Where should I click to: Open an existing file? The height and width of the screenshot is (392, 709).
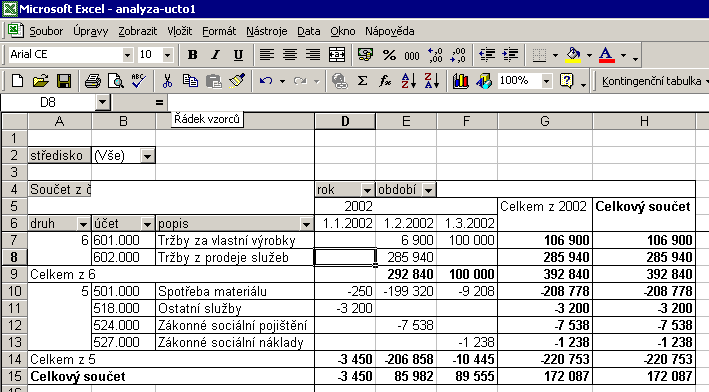(41, 81)
